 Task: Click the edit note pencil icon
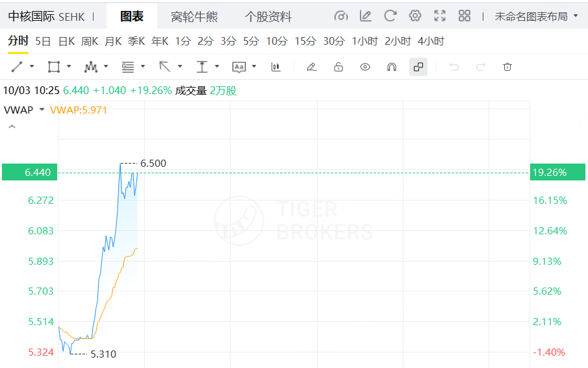[365, 16]
